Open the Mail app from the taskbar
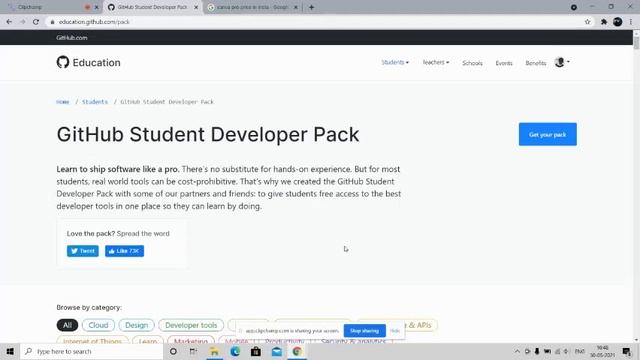The height and width of the screenshot is (360, 640). [x=277, y=351]
